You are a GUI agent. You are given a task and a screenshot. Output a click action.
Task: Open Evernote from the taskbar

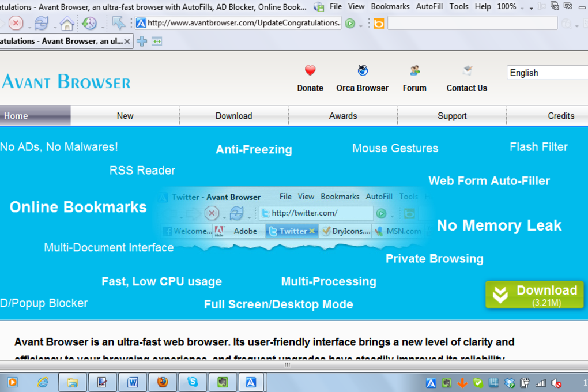[223, 382]
